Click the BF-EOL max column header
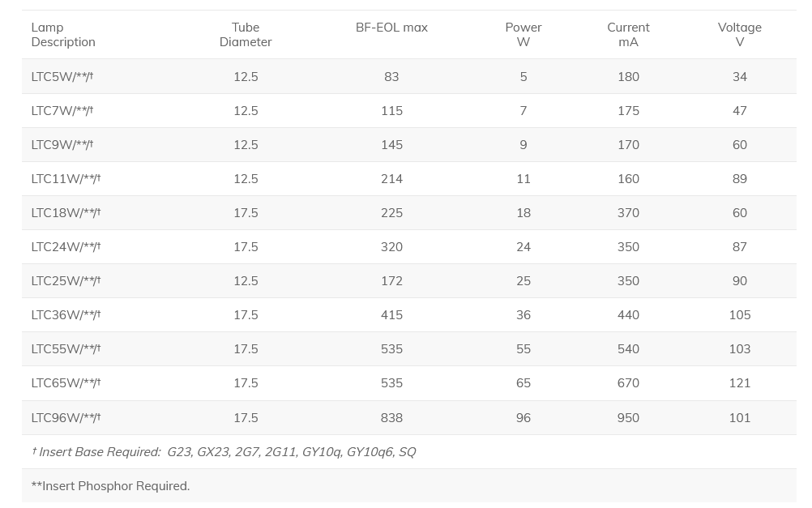This screenshot has height=508, width=812. pos(391,28)
